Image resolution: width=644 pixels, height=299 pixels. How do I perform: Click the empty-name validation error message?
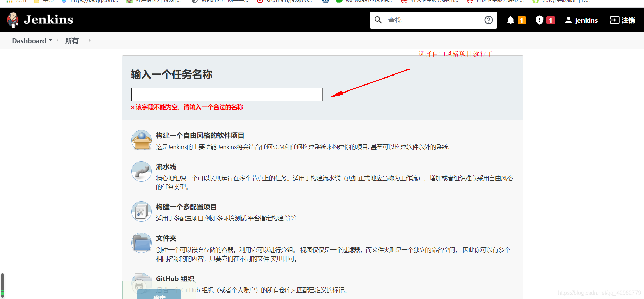tap(187, 107)
